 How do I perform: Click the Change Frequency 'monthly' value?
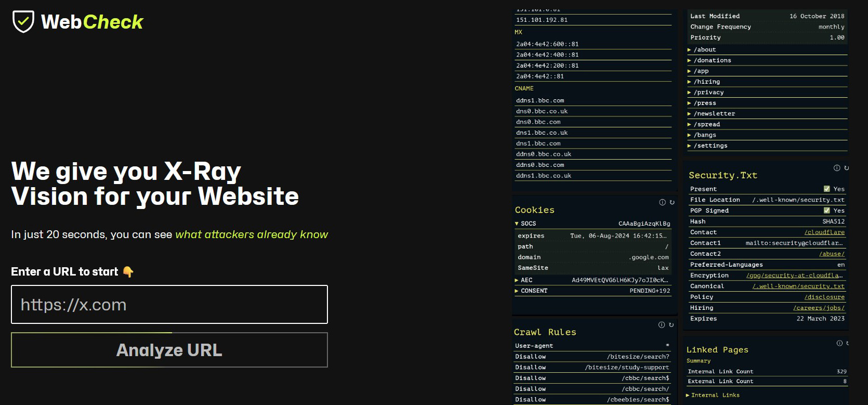click(832, 27)
